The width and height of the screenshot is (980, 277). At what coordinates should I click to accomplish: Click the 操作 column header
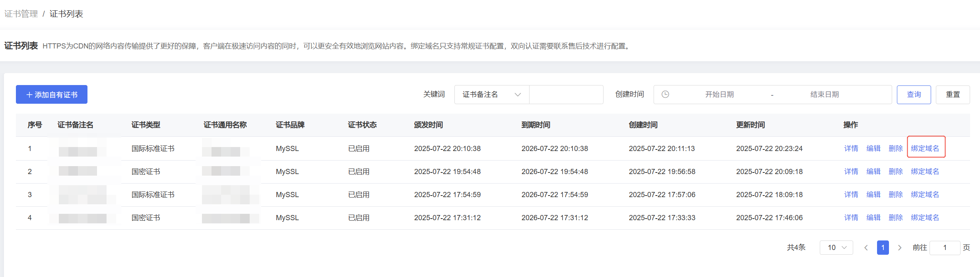(x=851, y=125)
